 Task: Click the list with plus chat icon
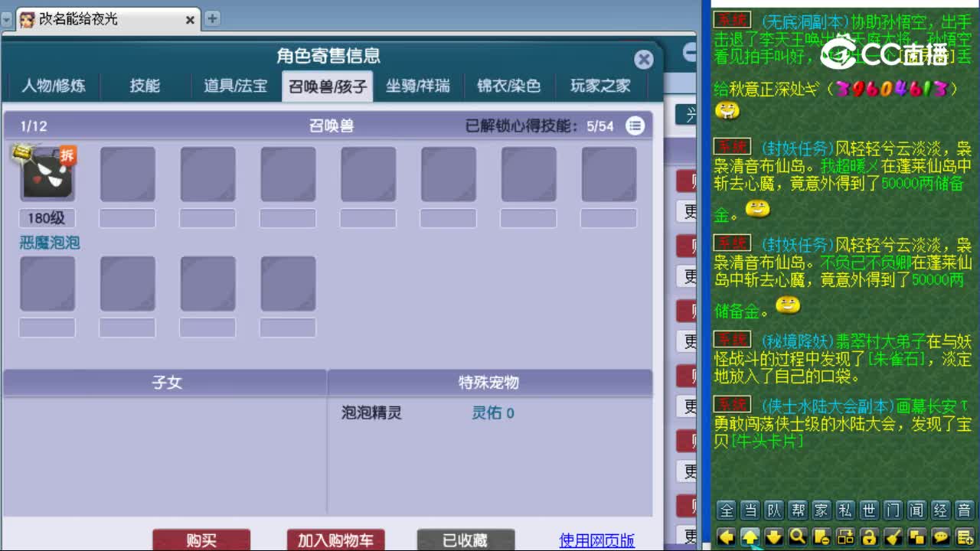pos(964,536)
